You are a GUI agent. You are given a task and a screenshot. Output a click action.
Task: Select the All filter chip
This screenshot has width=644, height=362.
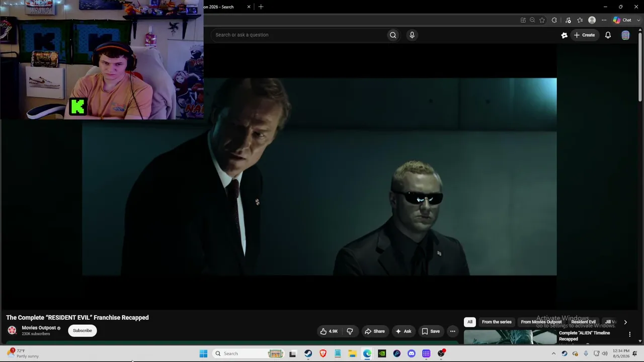tap(470, 322)
